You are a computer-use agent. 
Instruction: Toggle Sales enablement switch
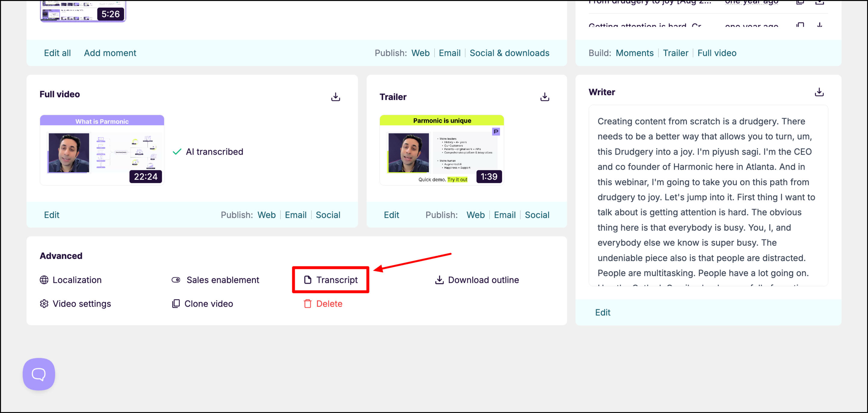tap(176, 280)
